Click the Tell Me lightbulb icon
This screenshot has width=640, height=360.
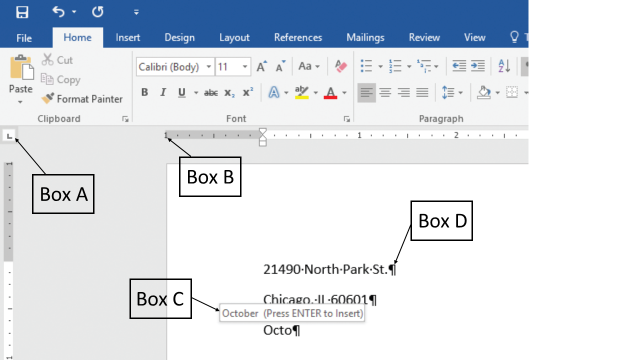pos(514,37)
